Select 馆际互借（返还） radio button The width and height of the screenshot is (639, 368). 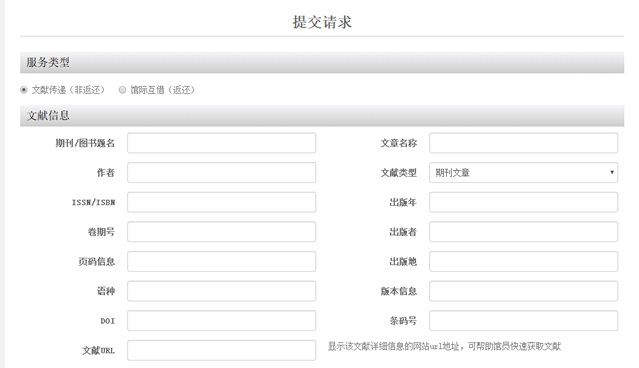pyautogui.click(x=122, y=90)
